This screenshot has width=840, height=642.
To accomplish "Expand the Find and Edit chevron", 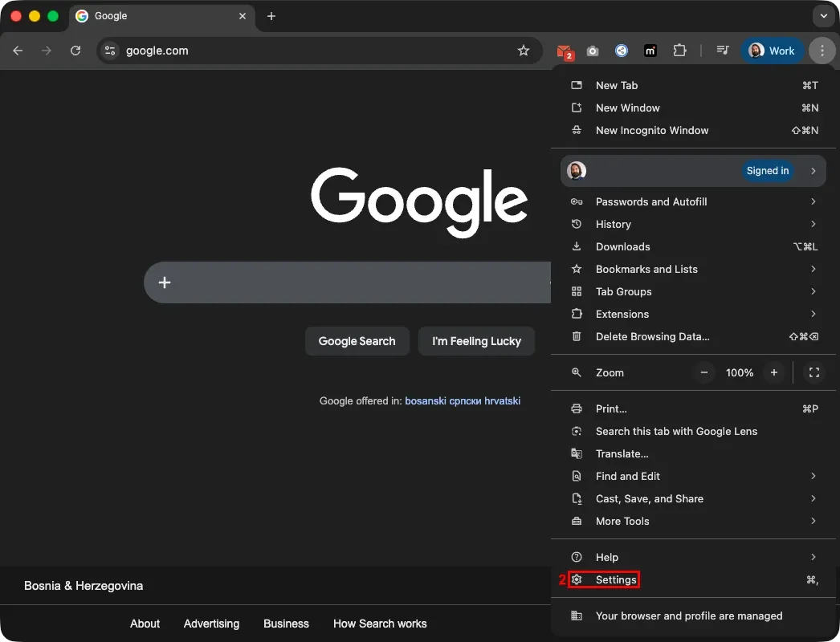I will pyautogui.click(x=813, y=477).
